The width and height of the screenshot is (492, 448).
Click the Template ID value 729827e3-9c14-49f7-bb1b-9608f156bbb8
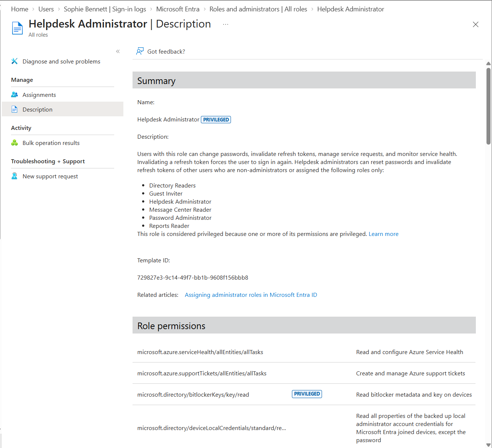(x=193, y=277)
